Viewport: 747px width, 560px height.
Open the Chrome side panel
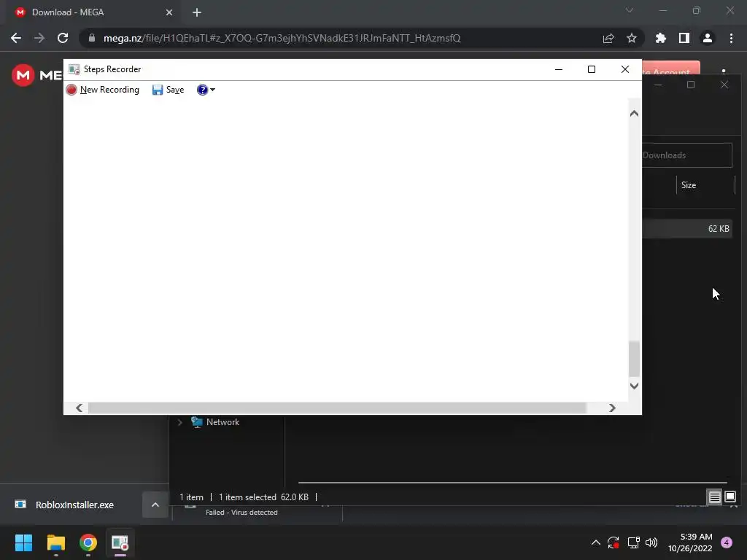click(684, 38)
